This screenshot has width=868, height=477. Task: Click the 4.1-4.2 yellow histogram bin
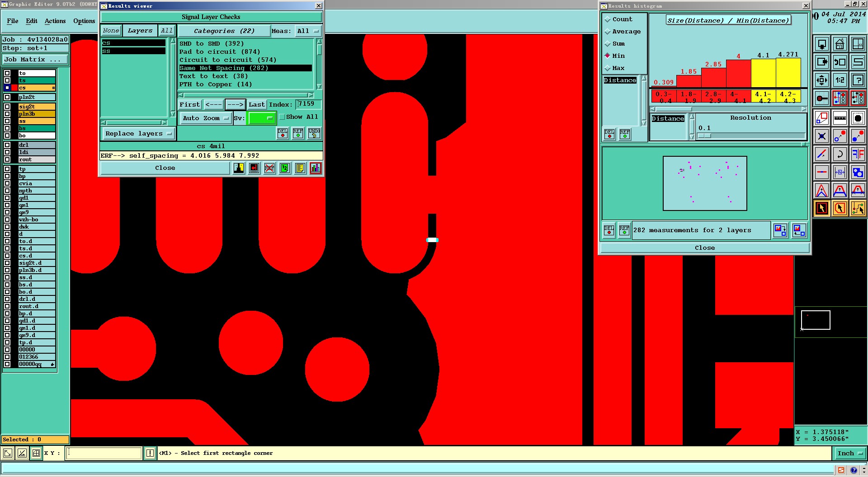coord(764,96)
